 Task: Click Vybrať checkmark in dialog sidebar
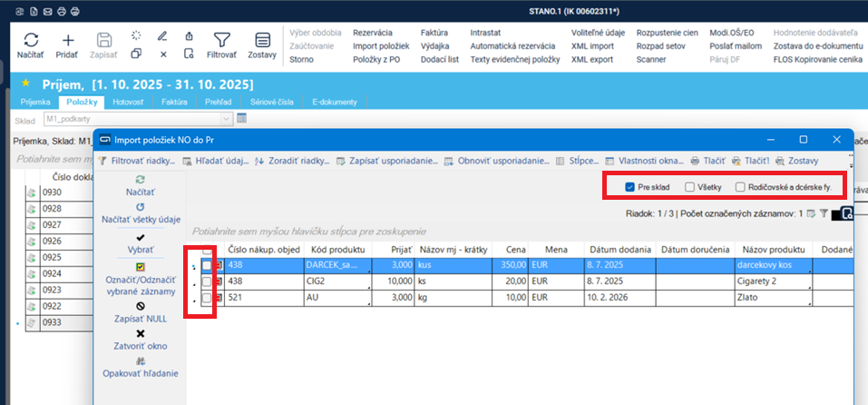click(x=140, y=238)
